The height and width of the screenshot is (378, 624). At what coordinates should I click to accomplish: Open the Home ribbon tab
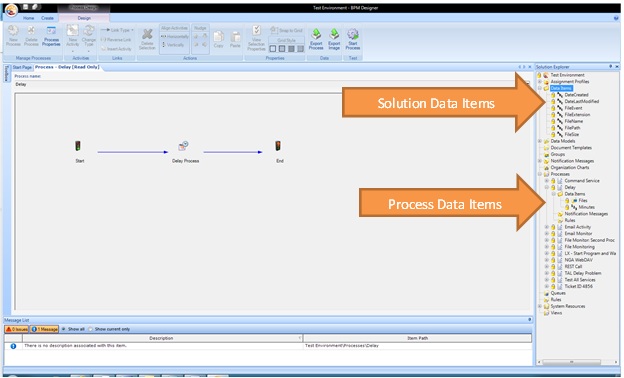click(28, 18)
